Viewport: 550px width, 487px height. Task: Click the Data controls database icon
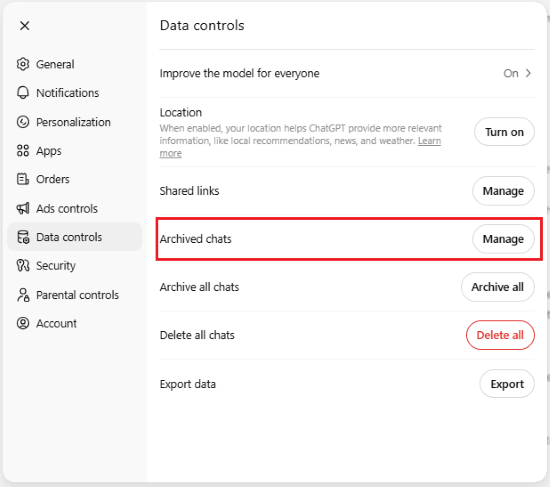click(23, 237)
